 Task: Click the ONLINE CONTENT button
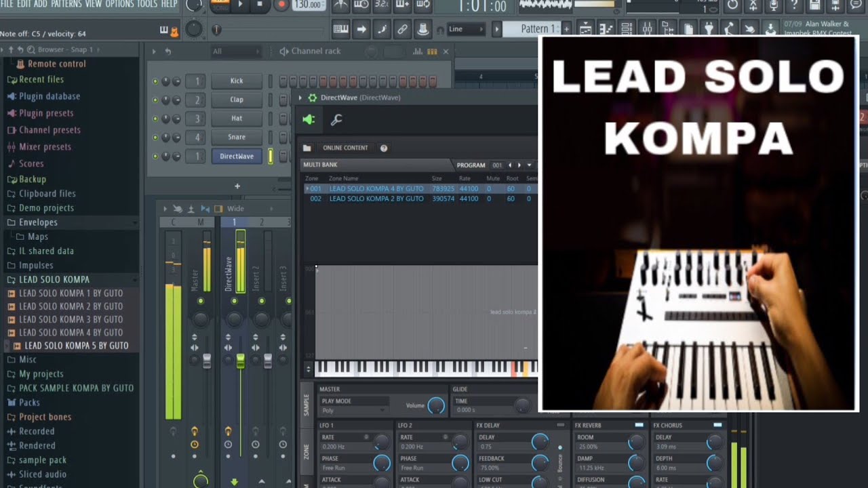pos(345,148)
